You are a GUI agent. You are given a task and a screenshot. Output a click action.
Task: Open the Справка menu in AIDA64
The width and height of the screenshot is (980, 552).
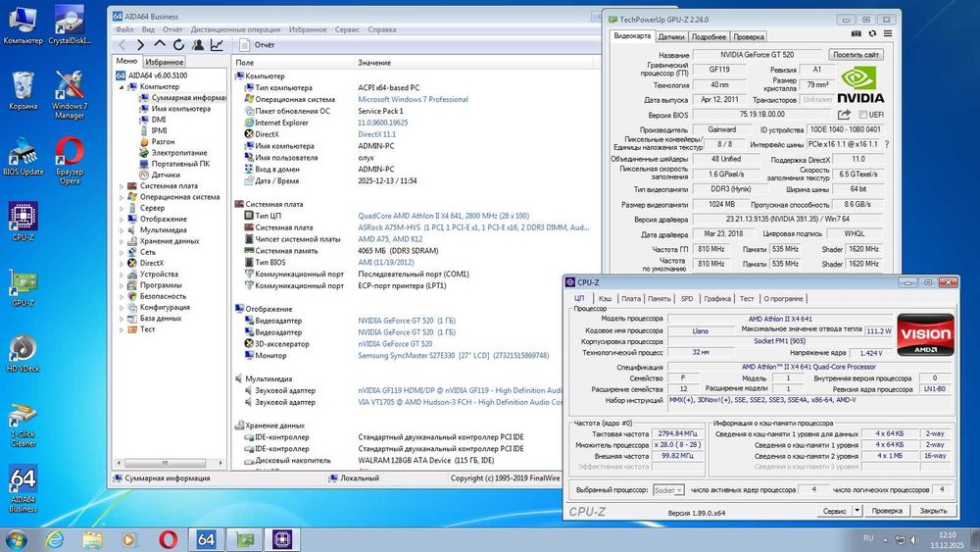click(x=382, y=29)
